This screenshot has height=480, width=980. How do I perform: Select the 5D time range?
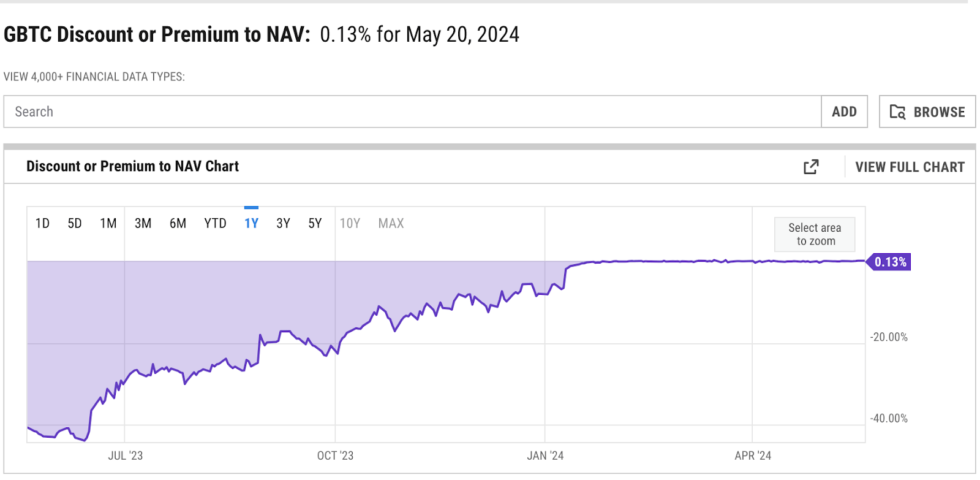[75, 223]
